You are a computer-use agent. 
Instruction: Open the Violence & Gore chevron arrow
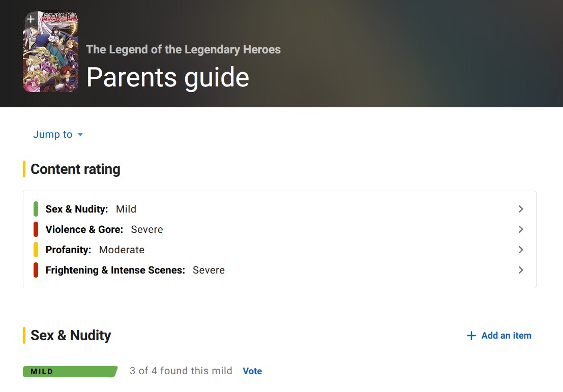point(521,229)
